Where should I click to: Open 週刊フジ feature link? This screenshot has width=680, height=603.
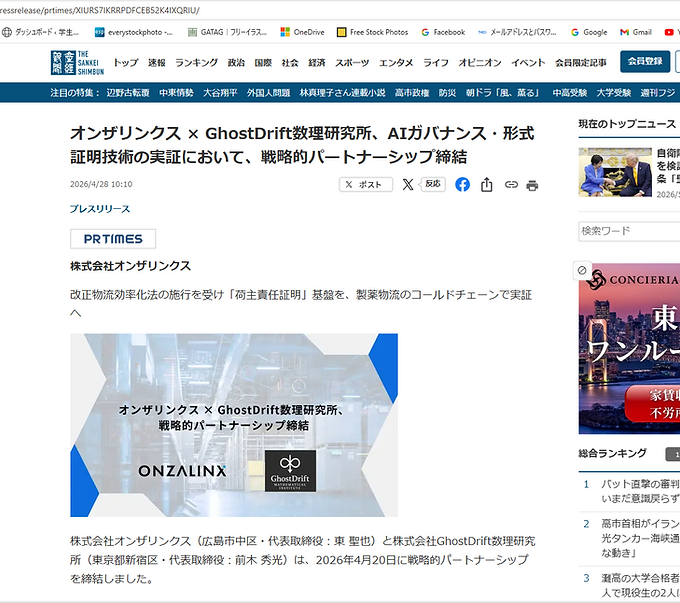click(658, 93)
